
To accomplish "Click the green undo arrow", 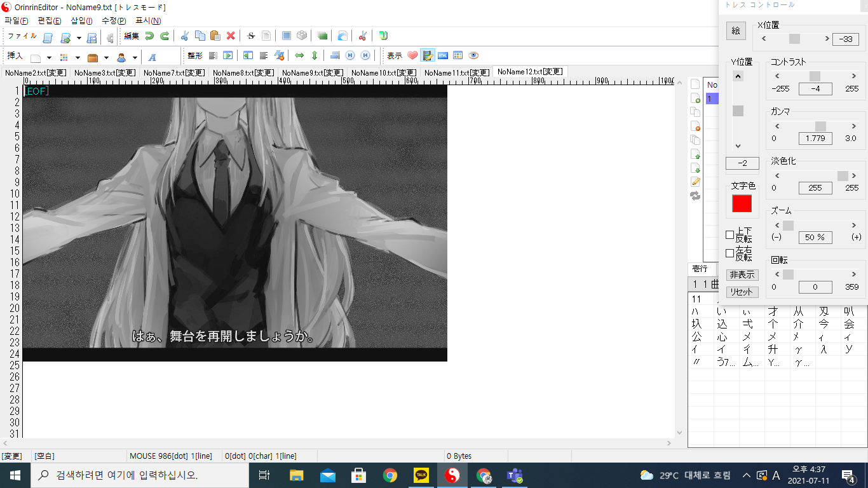I will (x=149, y=36).
